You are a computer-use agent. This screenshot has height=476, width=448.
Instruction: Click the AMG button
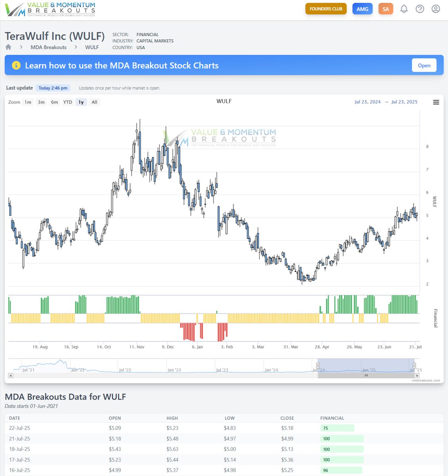point(362,9)
